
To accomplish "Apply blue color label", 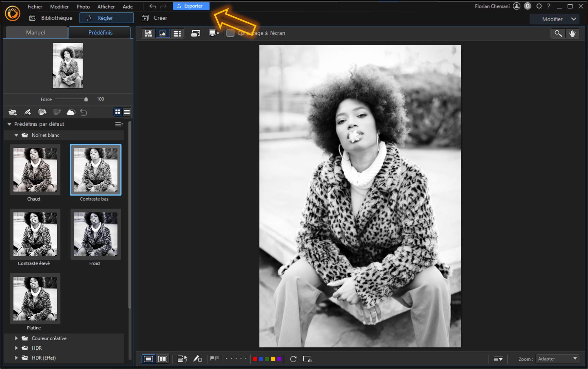I will pos(261,359).
